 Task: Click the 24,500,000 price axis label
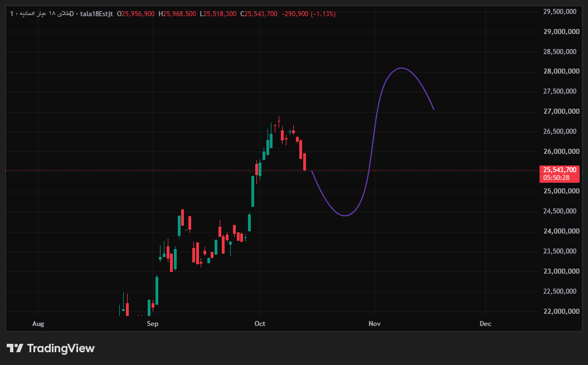pos(561,211)
